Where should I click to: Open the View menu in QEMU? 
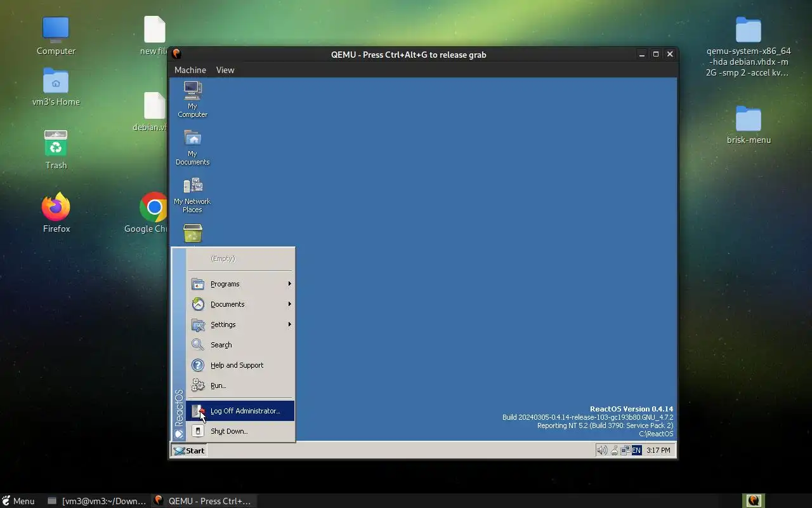tap(225, 70)
